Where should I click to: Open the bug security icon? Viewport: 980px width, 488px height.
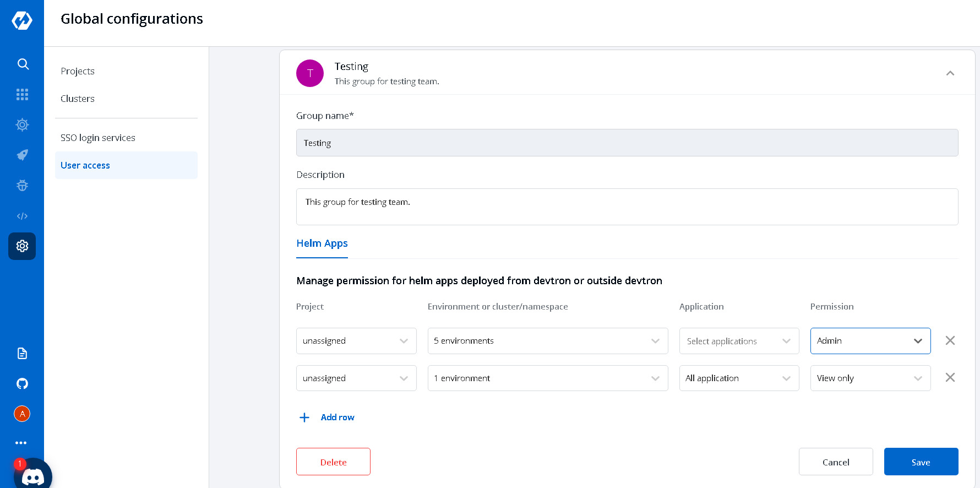pos(22,186)
